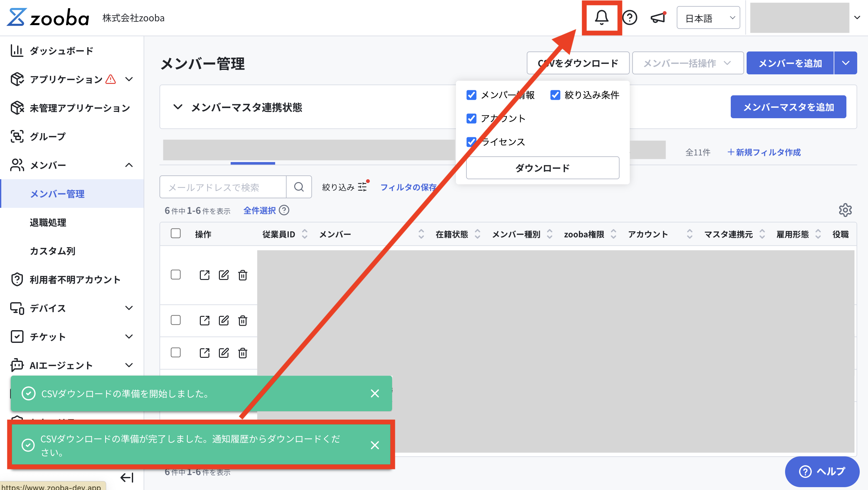
Task: Collapse the メンバー sidebar section
Action: 129,165
